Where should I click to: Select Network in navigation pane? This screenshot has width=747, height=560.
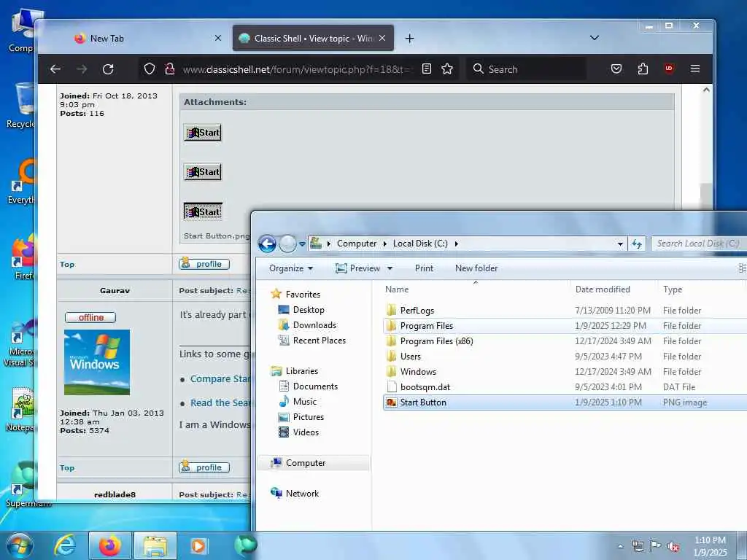302,494
